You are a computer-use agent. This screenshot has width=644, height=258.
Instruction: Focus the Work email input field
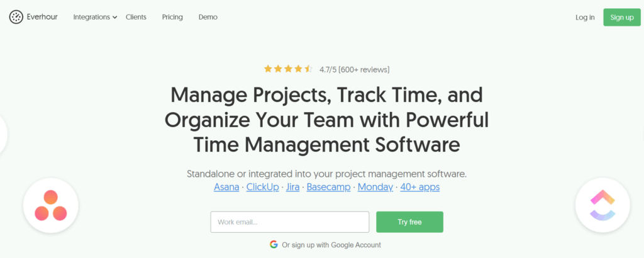pos(290,222)
